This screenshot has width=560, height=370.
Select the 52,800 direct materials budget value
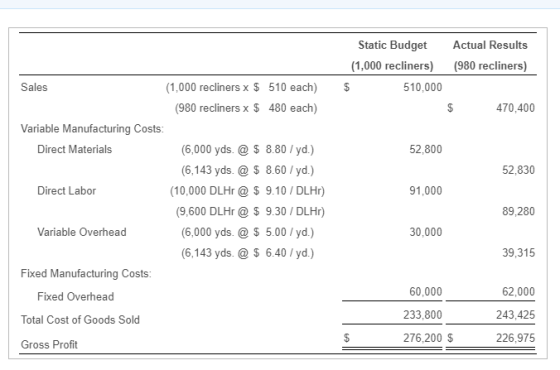point(426,149)
